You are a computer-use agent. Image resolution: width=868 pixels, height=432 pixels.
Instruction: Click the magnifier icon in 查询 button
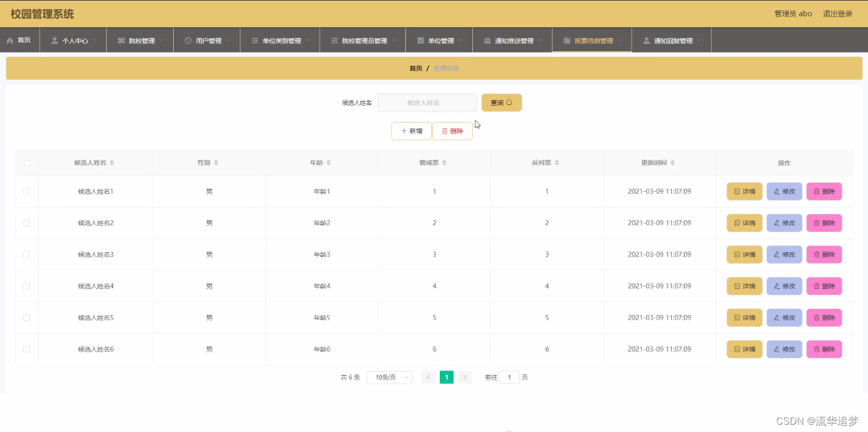pos(509,103)
